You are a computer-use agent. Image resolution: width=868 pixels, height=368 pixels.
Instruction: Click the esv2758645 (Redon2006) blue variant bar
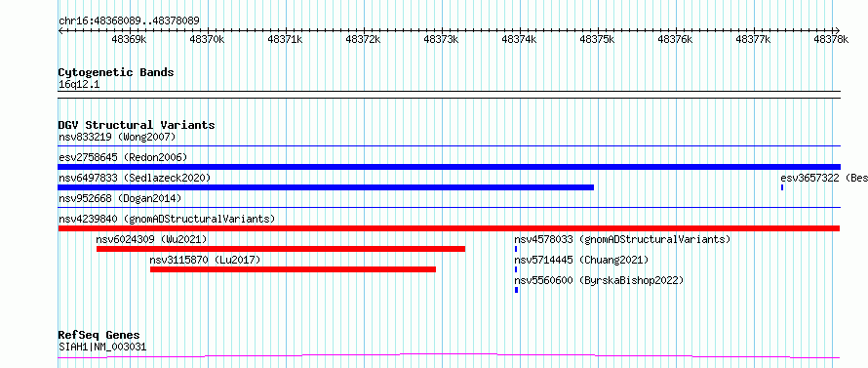(449, 167)
